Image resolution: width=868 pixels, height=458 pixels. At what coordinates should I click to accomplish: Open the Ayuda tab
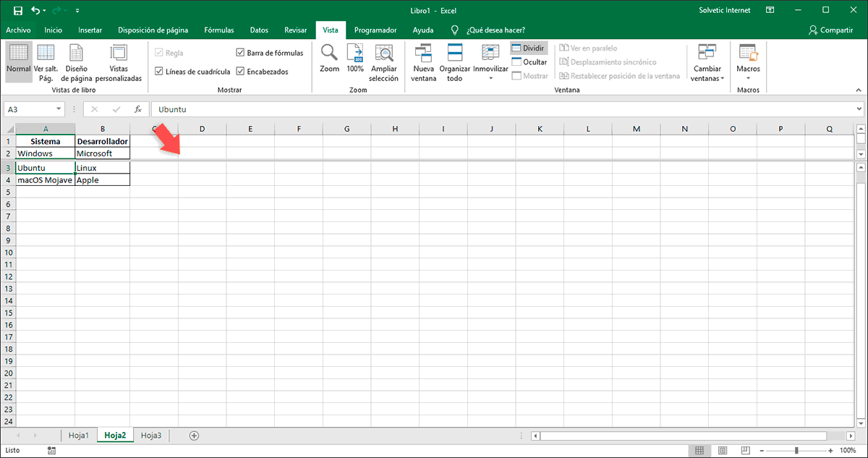pyautogui.click(x=423, y=30)
